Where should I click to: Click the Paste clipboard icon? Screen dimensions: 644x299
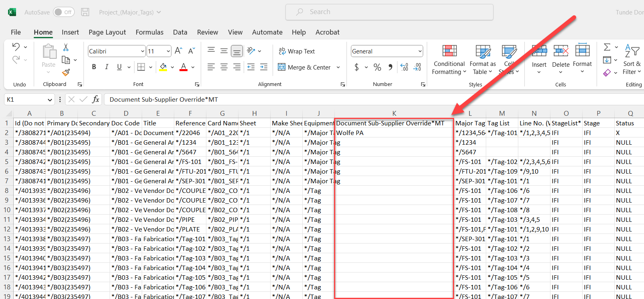click(x=49, y=51)
